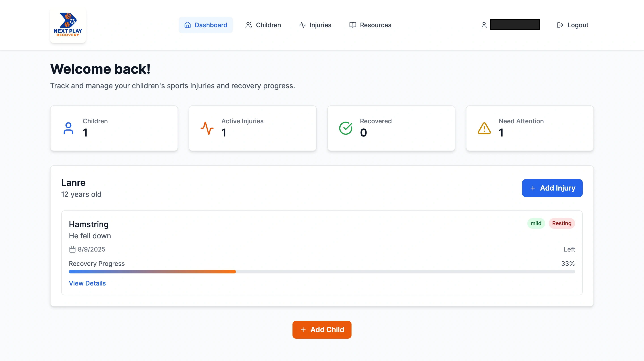Select the Need Attention label
This screenshot has width=644, height=361.
point(521,121)
